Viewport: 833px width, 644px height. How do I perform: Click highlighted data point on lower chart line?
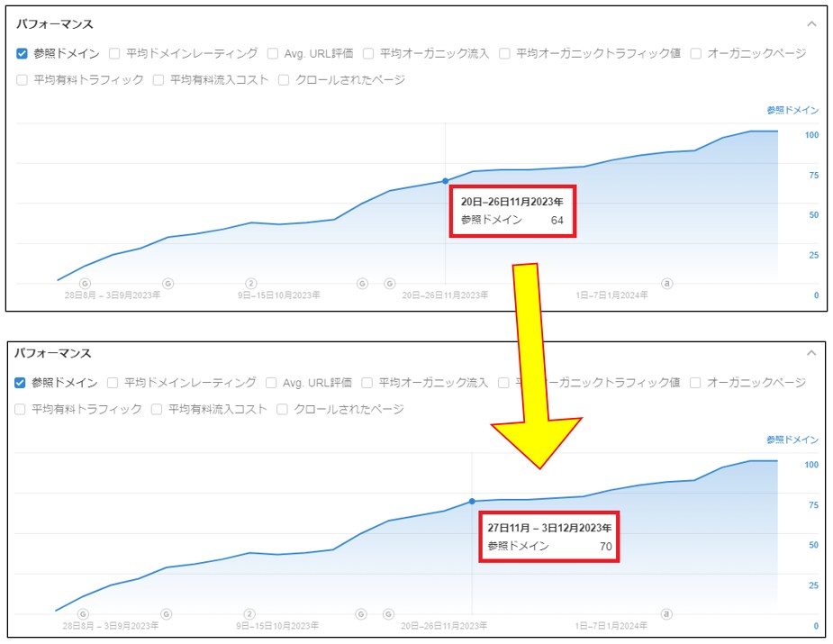point(472,501)
